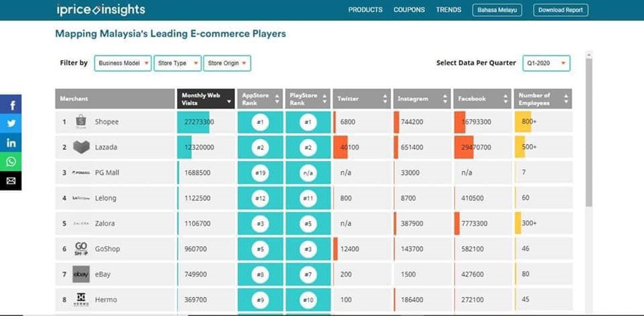Open the Zalora merchant name

pos(105,223)
